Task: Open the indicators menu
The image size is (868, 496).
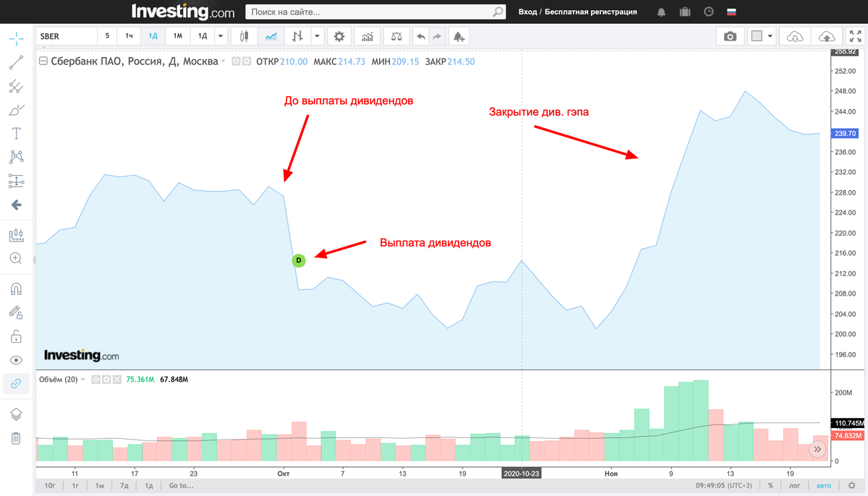Action: click(x=367, y=36)
